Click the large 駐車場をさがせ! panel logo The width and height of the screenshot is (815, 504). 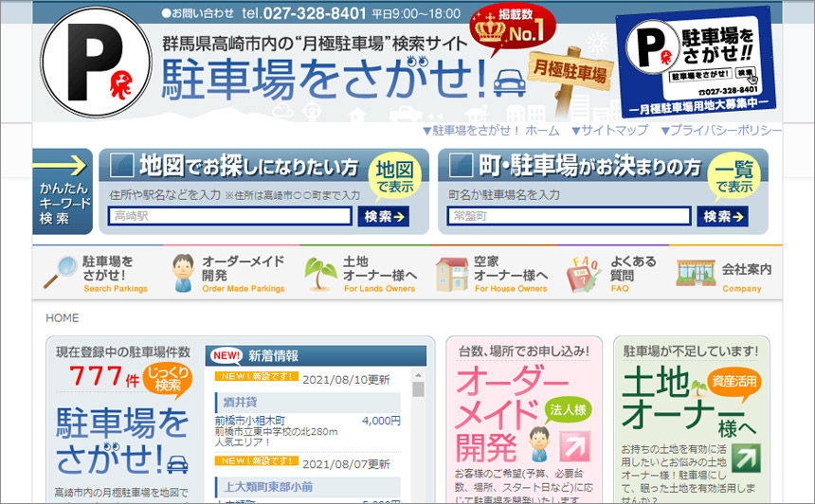point(122,441)
